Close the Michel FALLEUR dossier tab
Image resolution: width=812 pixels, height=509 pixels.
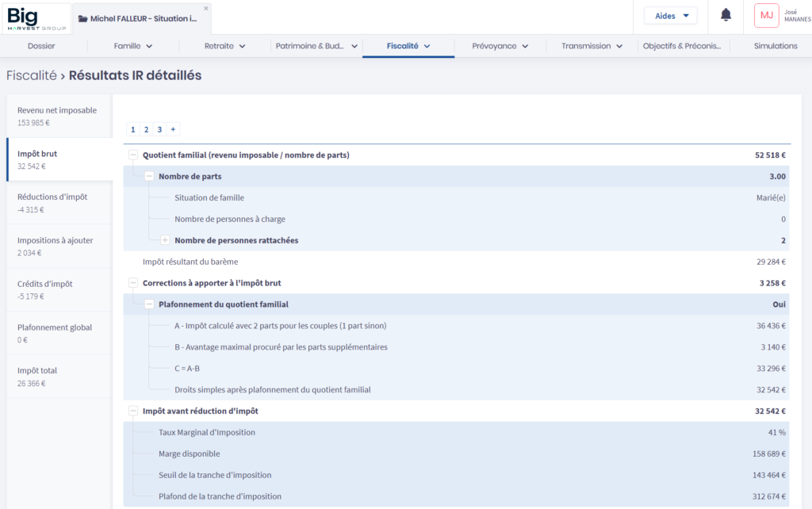coord(206,9)
